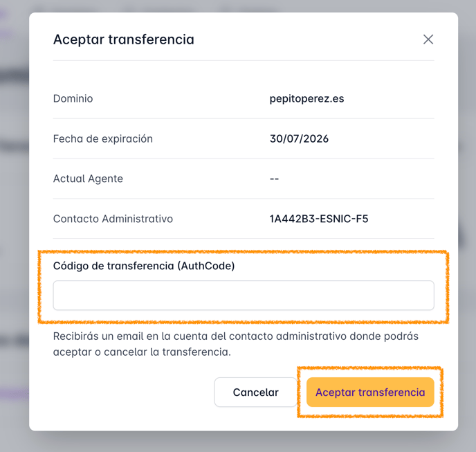Viewport: 476px width, 452px height.
Task: Click the Código de transferencia (AuthCode) label
Action: [144, 266]
